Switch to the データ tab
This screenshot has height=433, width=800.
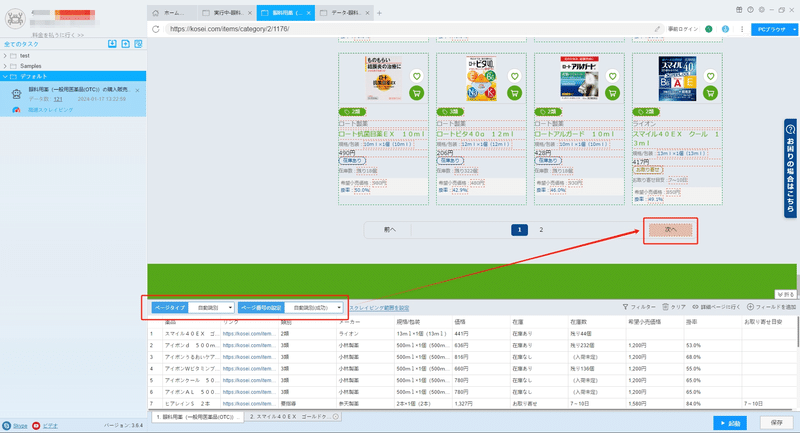[x=344, y=13]
